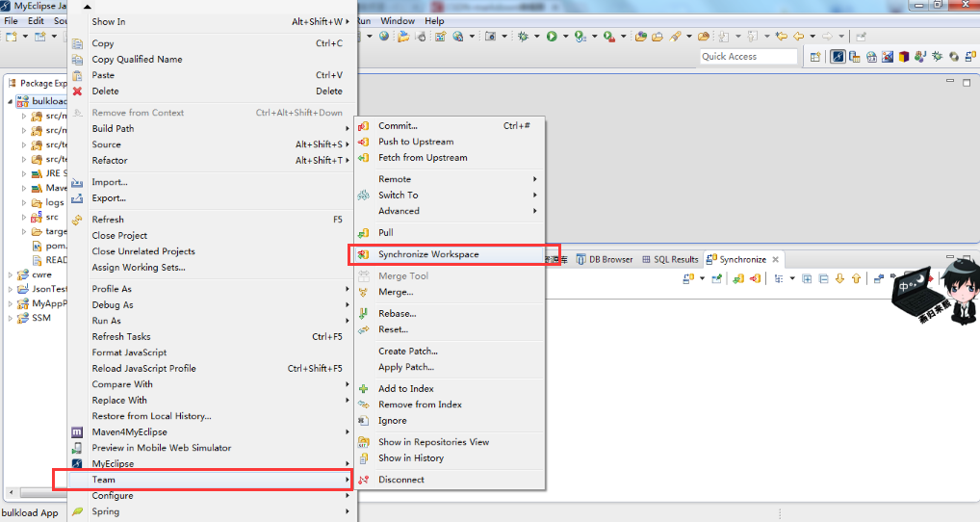Go to next difference down arrow
The width and height of the screenshot is (980, 522).
(x=839, y=278)
